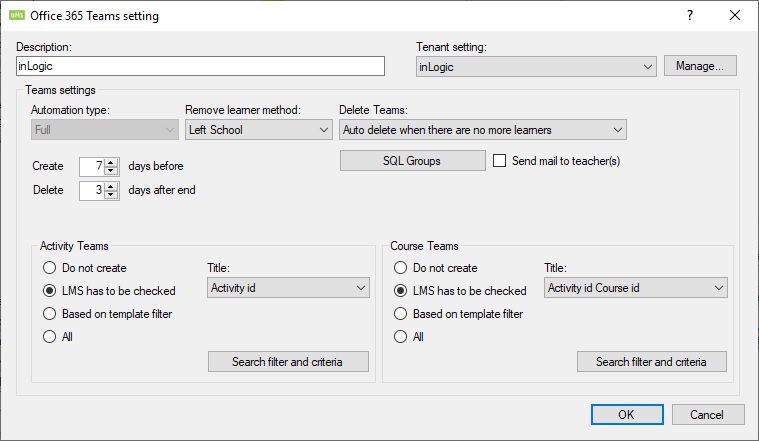Select 'All' radio under Course Teams
759x441 pixels.
tap(400, 337)
